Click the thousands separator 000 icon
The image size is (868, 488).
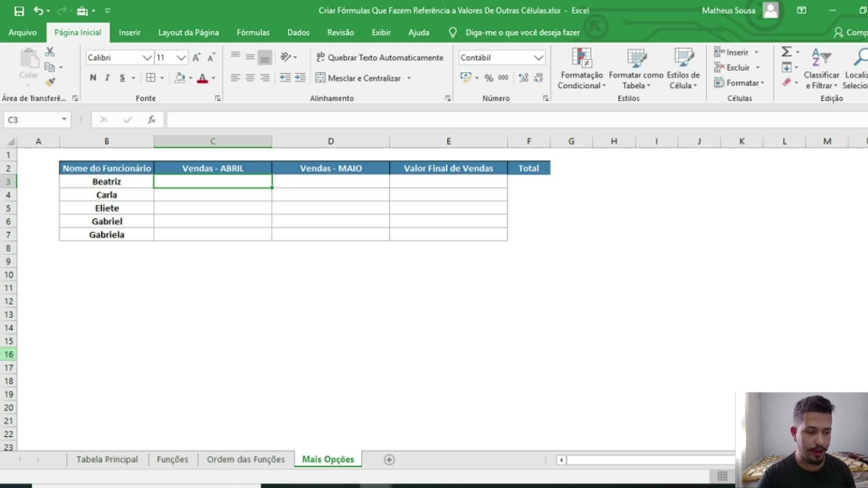point(503,78)
